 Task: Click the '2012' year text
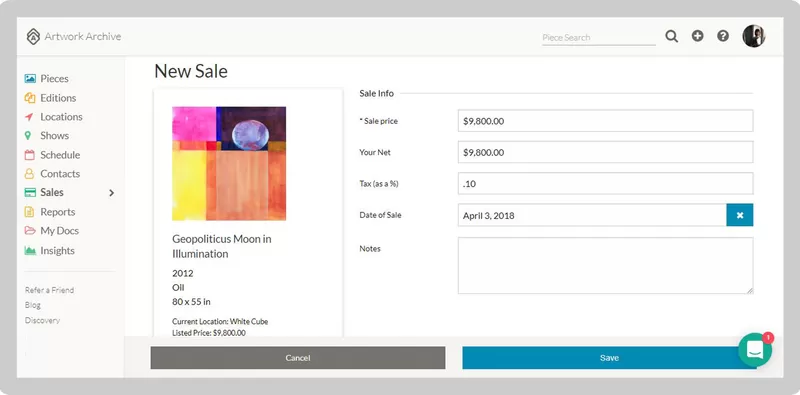tap(183, 273)
